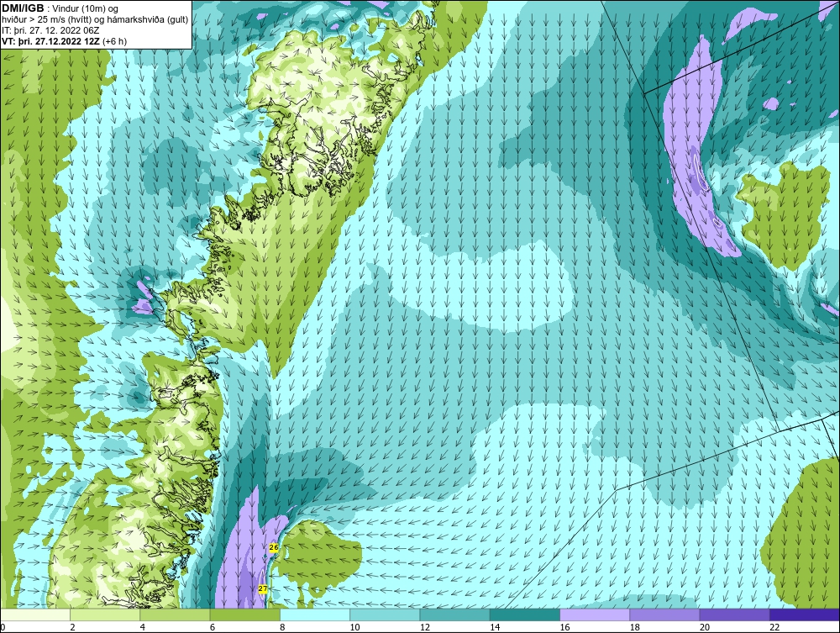Screen dimensions: 840x633
Task: Click the legend scale number 18
Action: (x=634, y=628)
